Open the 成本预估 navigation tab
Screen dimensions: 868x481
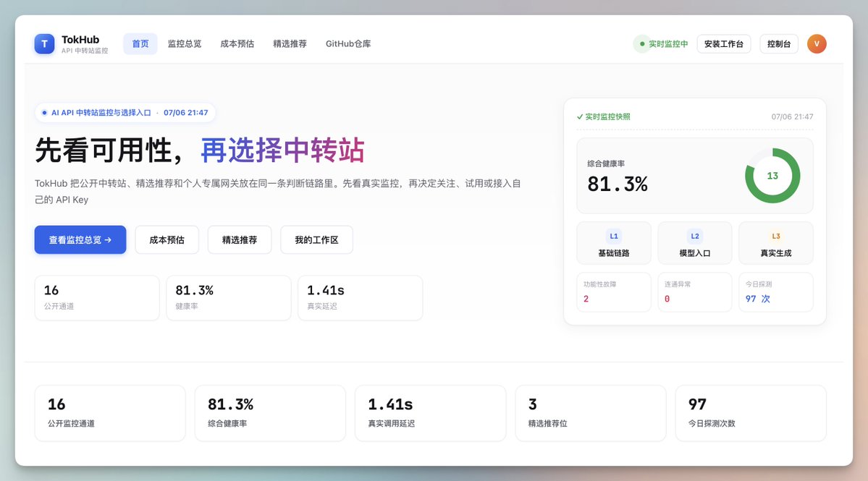pos(237,43)
